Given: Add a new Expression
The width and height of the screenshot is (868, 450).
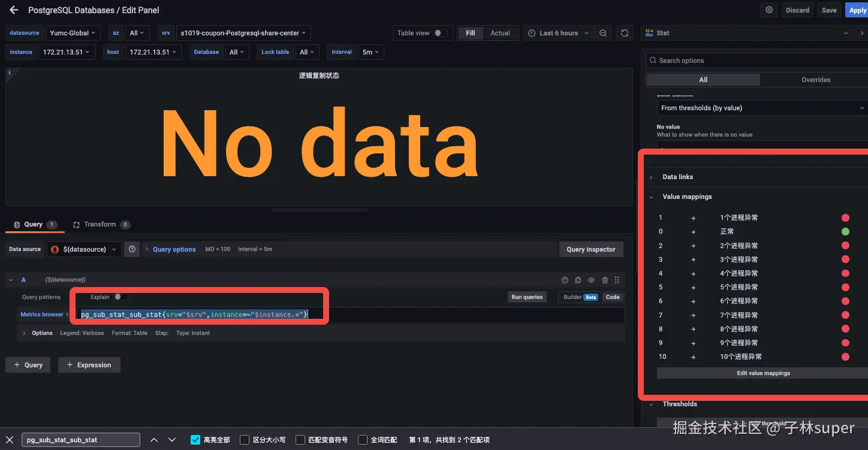Looking at the screenshot, I should coord(89,365).
